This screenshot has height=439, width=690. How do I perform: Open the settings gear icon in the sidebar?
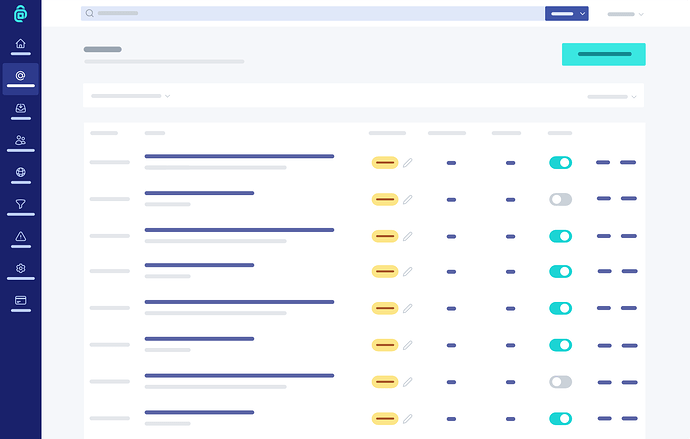(20, 269)
